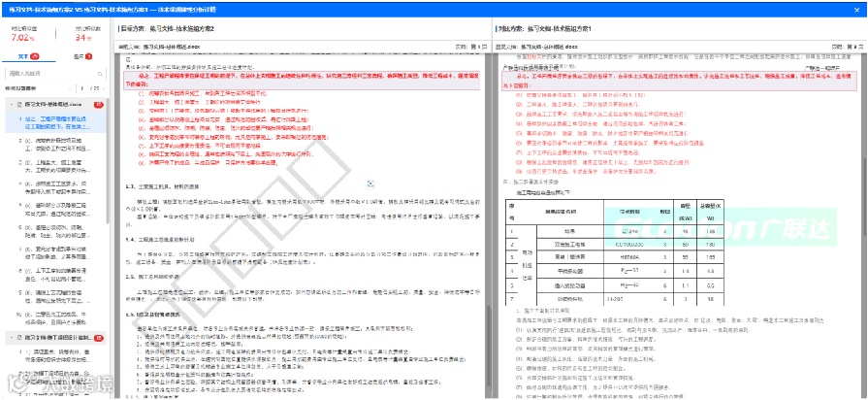Select similar item 4 beginning (3)
This screenshot has height=400, width=868.
(x=54, y=186)
